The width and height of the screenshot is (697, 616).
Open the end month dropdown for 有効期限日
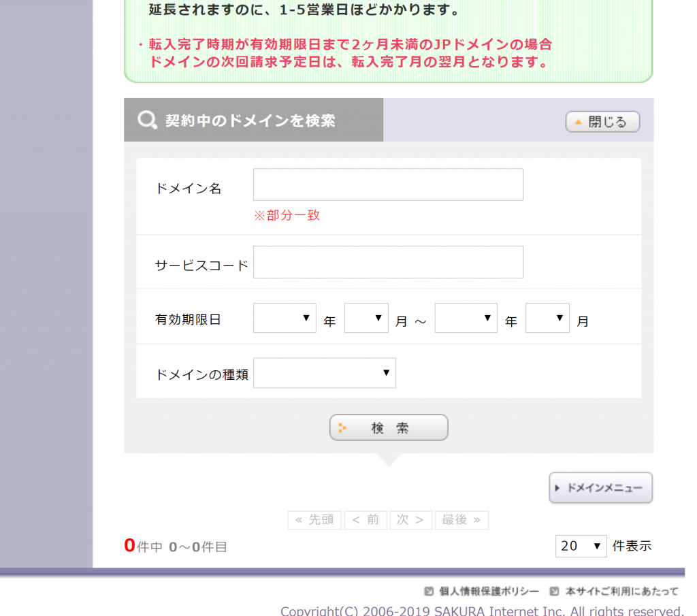(x=547, y=318)
